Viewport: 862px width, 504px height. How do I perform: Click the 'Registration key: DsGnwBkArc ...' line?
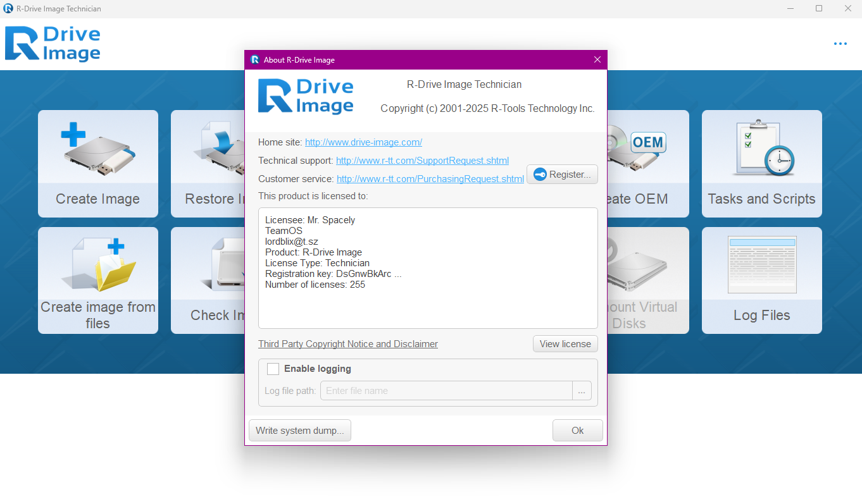click(x=334, y=274)
